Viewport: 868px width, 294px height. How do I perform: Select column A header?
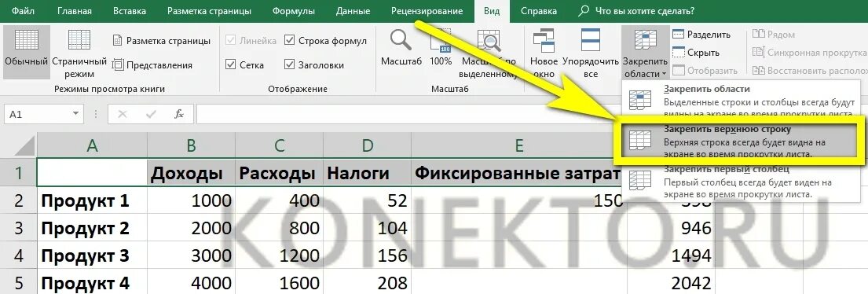92,145
